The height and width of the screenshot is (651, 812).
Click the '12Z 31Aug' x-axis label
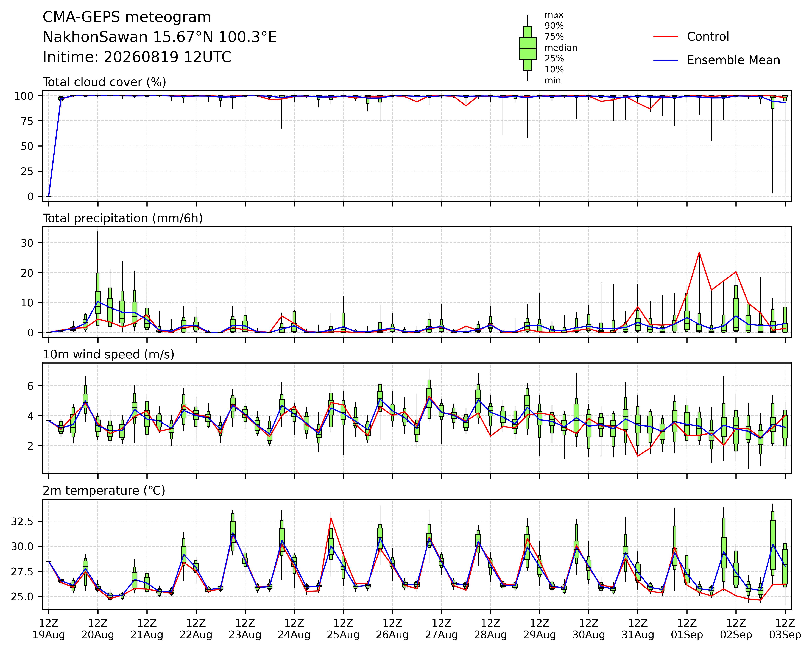(x=638, y=629)
